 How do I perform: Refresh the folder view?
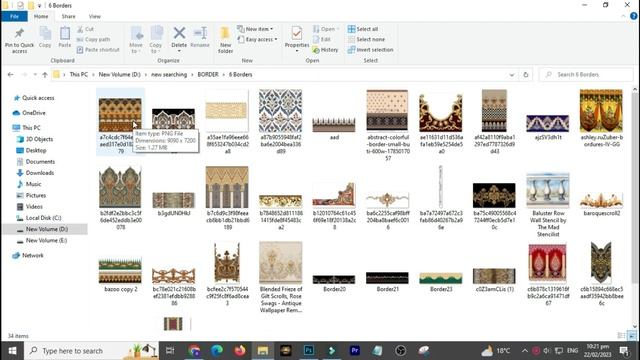tap(525, 75)
